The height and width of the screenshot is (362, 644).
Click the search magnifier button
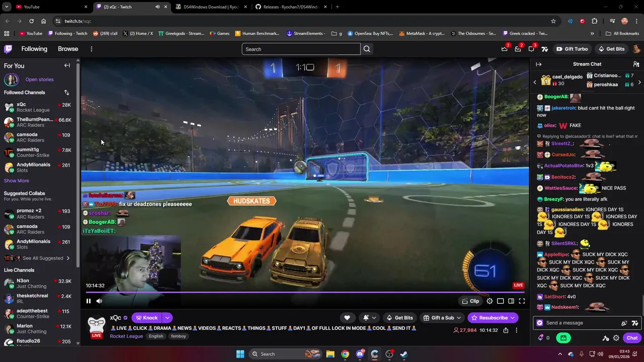point(367,49)
